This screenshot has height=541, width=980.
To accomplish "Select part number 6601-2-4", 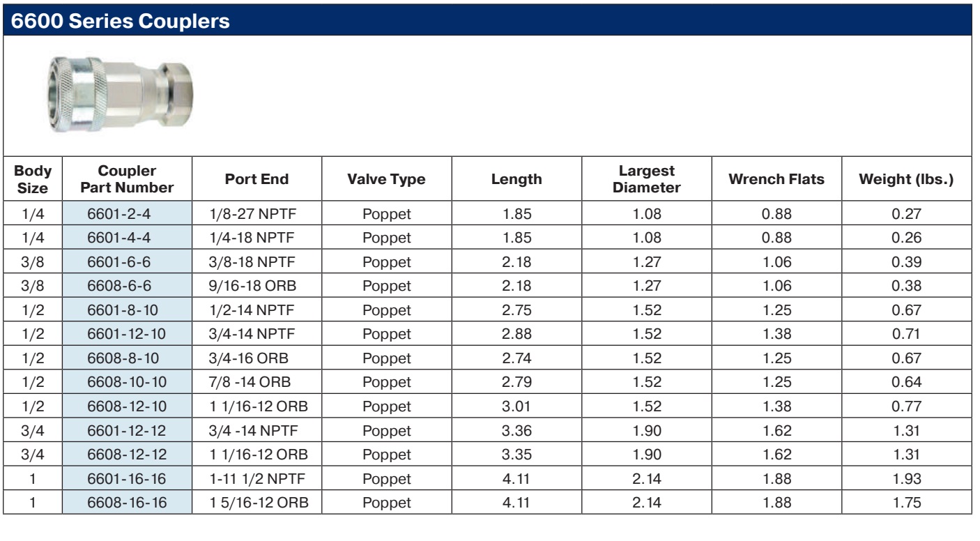I will [127, 215].
